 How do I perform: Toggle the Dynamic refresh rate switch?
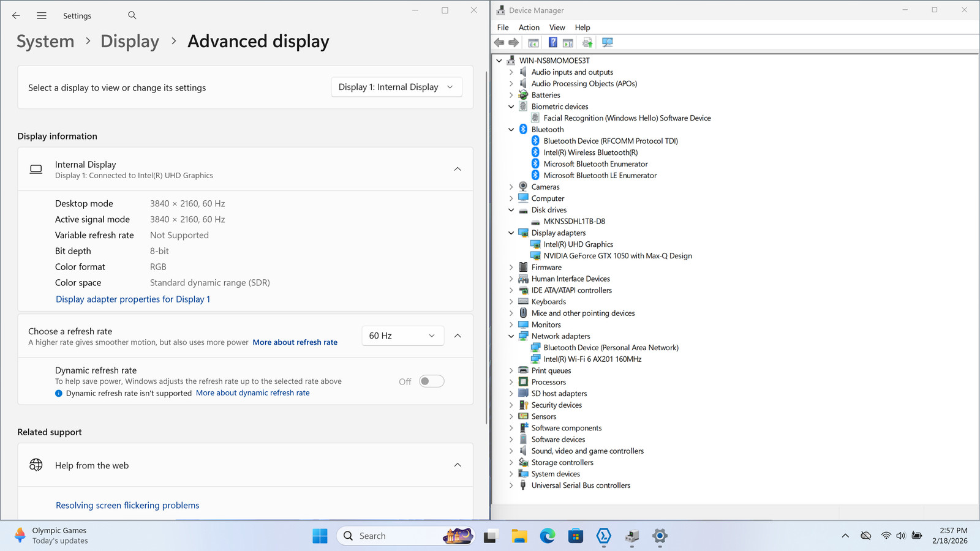pos(432,381)
